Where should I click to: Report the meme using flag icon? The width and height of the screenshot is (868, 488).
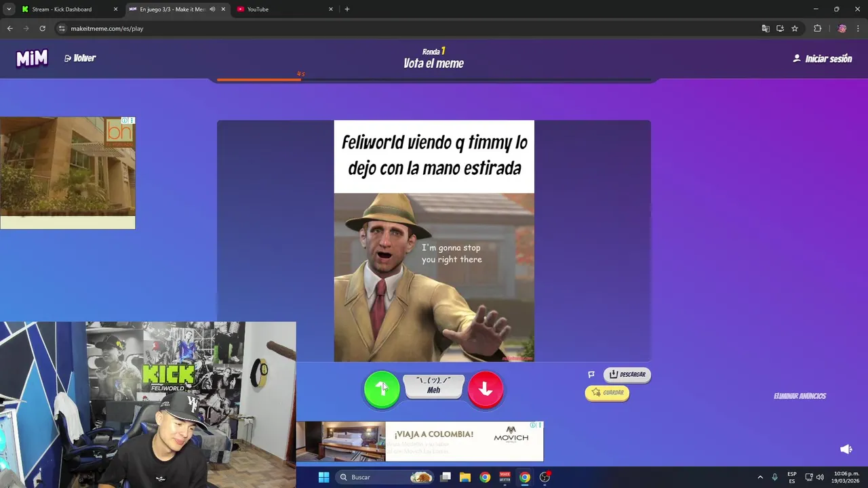[591, 374]
